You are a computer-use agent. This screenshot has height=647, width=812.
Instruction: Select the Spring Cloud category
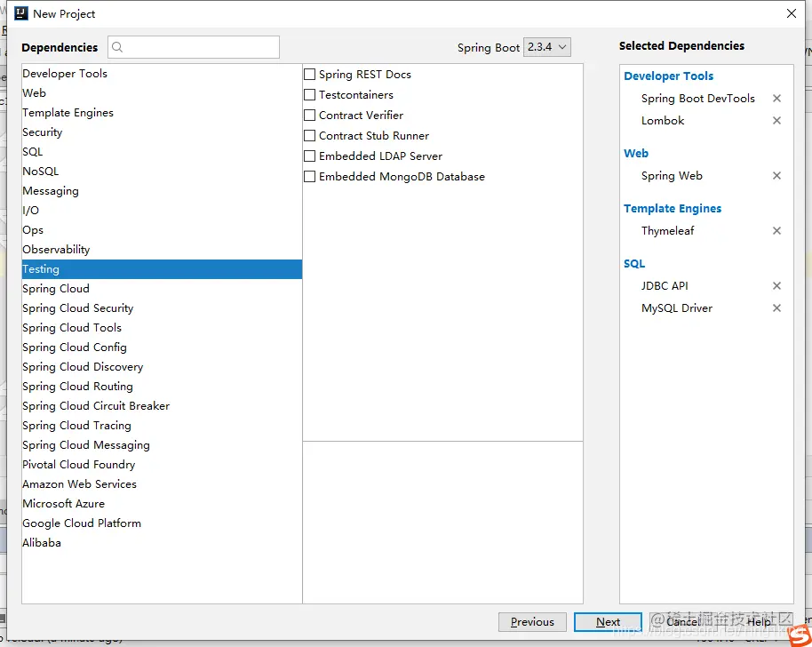(x=162, y=289)
